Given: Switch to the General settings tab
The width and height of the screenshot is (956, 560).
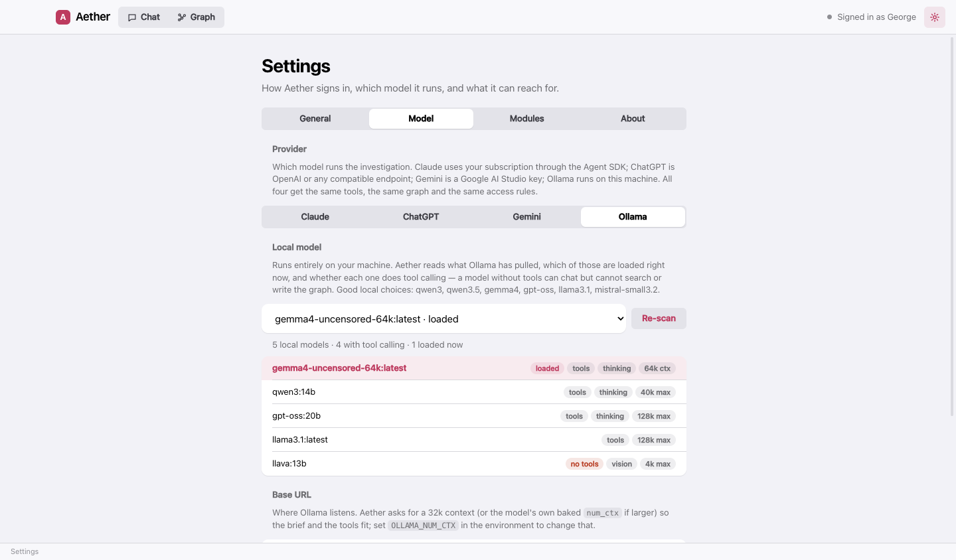Looking at the screenshot, I should [315, 119].
